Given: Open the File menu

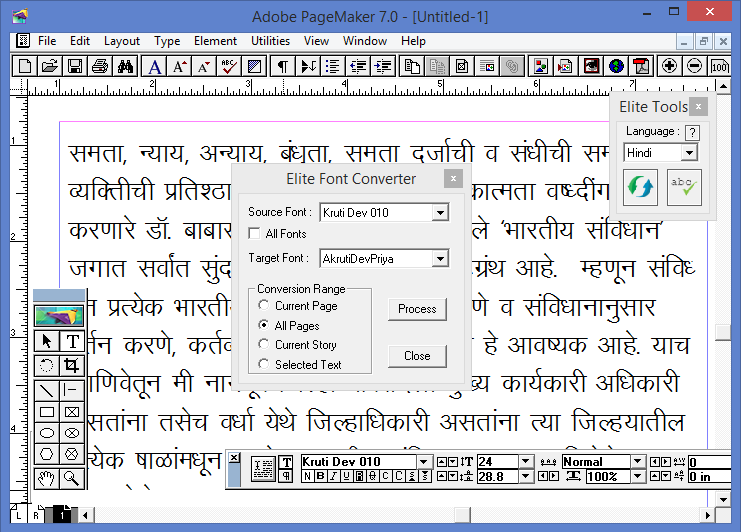Looking at the screenshot, I should click(x=47, y=41).
